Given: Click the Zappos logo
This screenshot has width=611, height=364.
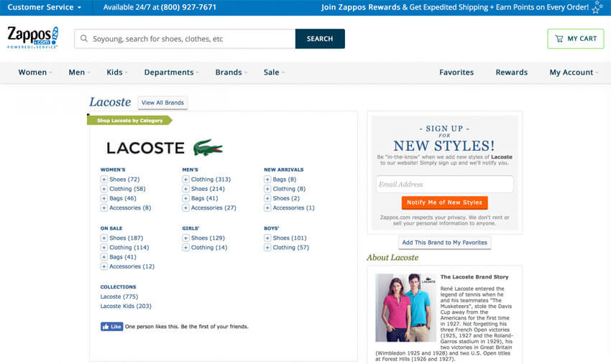Looking at the screenshot, I should tap(33, 38).
